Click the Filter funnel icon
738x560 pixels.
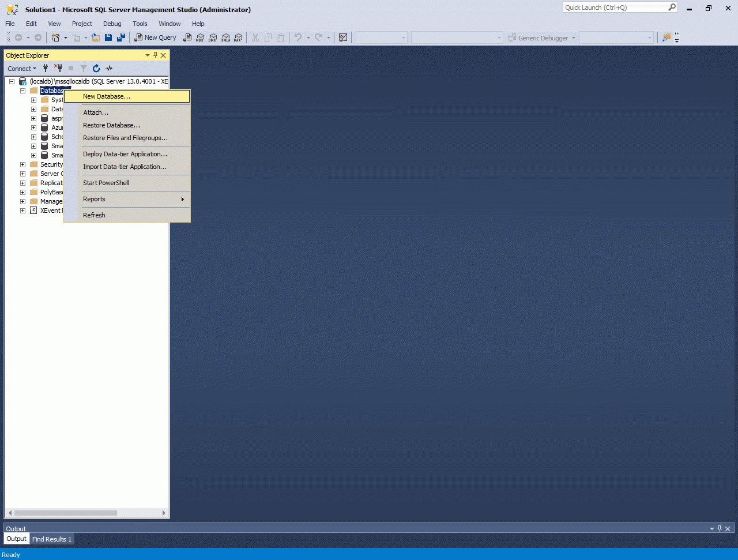click(x=84, y=68)
